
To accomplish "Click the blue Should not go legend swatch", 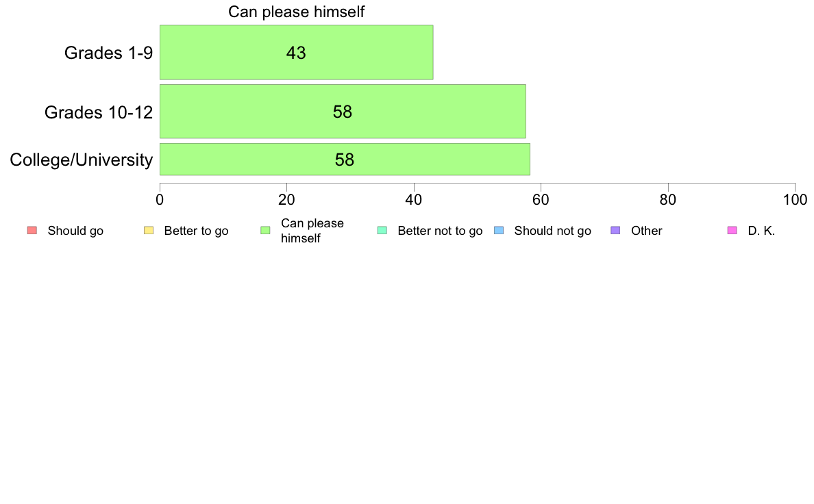I will (x=499, y=231).
